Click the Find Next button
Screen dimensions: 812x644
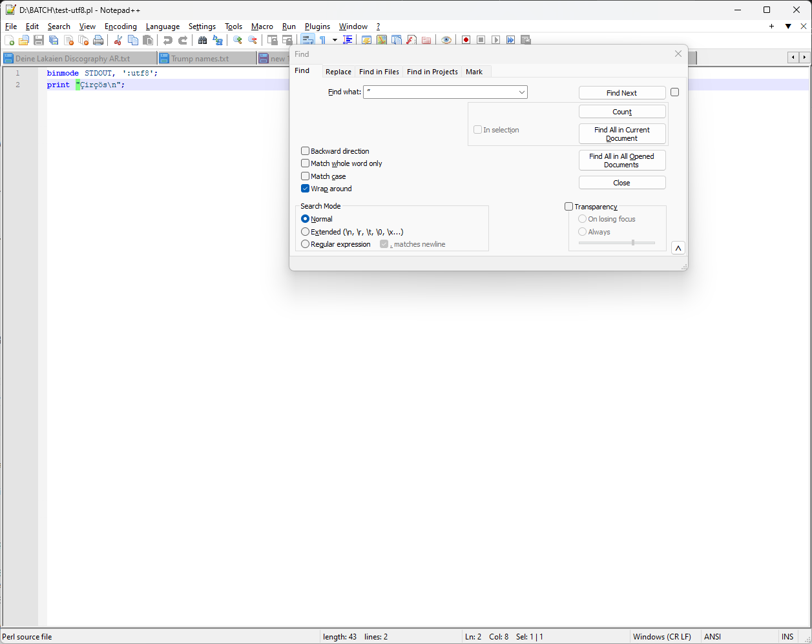[621, 93]
